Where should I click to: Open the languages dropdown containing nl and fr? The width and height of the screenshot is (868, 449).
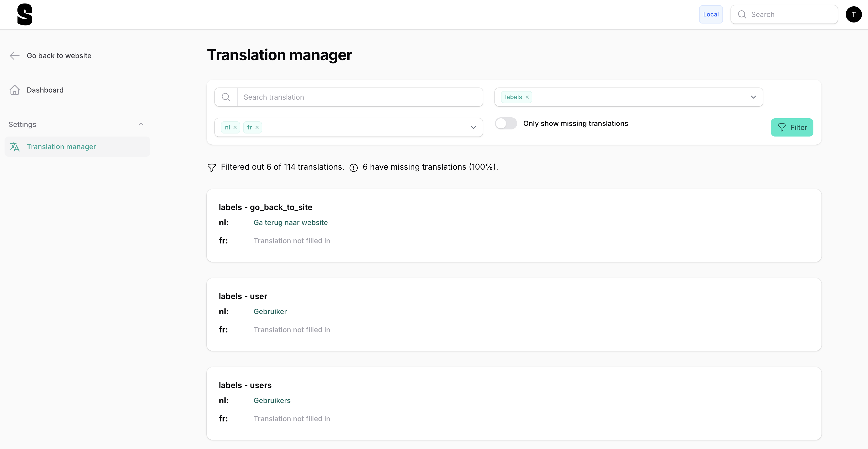click(x=473, y=127)
